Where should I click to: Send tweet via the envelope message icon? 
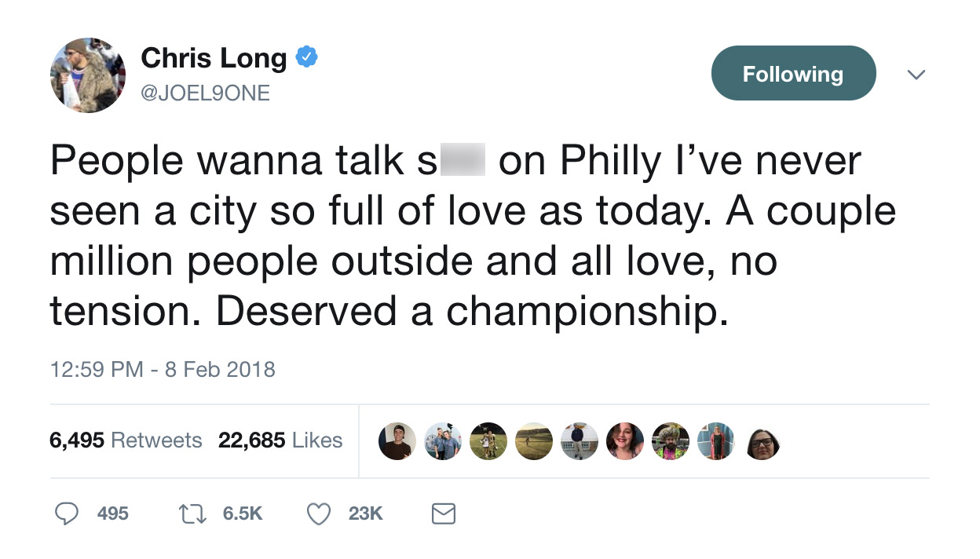click(444, 514)
